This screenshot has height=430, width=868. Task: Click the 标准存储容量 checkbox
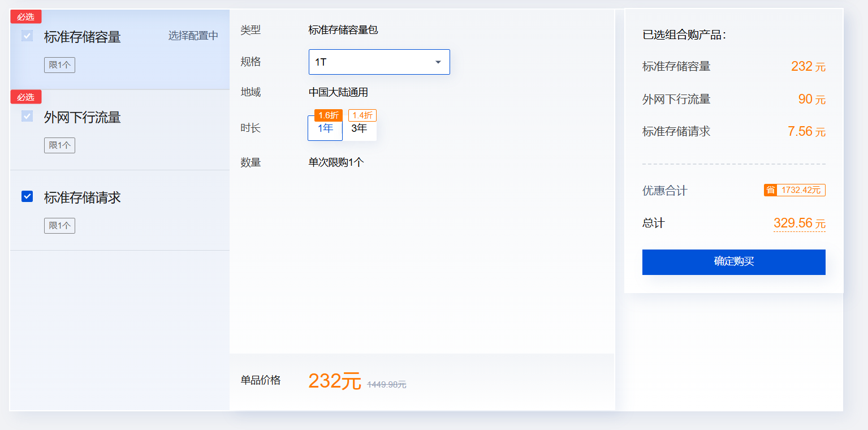(x=27, y=37)
